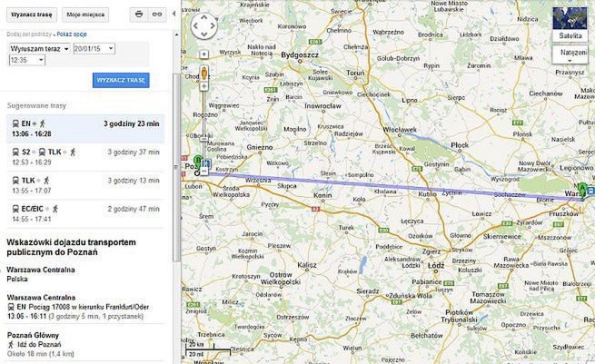Click the link share icon
This screenshot has height=364, width=595.
[x=157, y=15]
